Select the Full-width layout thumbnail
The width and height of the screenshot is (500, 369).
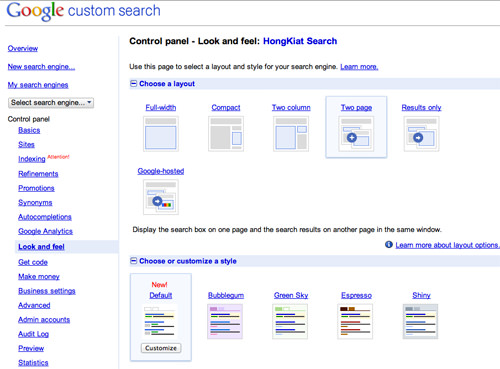161,134
